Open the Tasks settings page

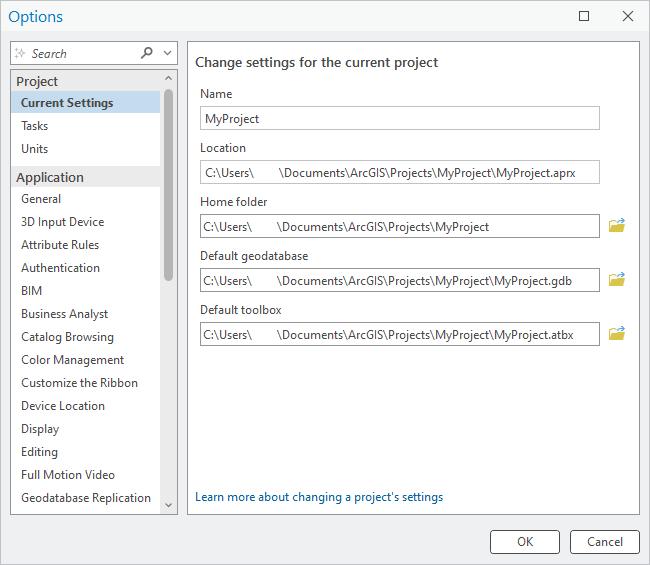point(35,126)
